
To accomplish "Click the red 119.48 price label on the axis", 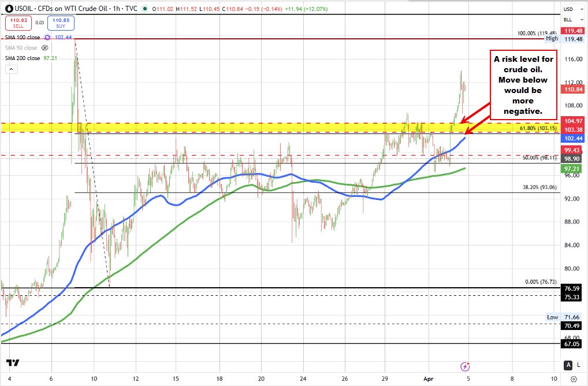I will 572,30.
